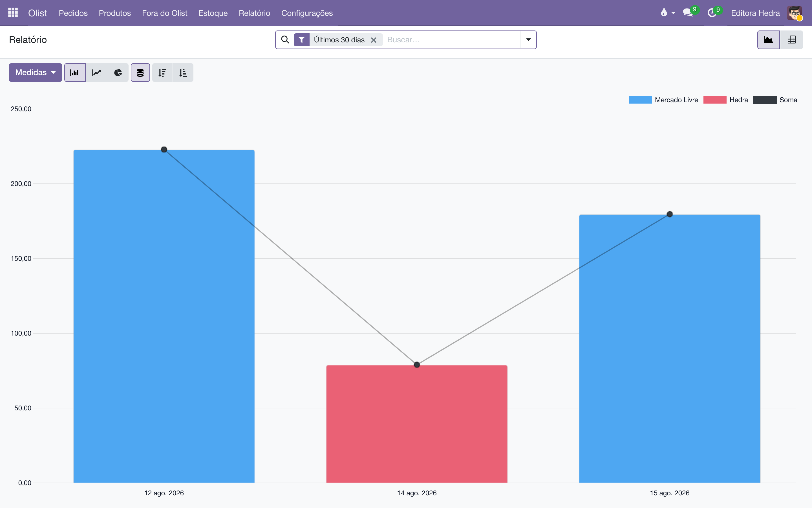The image size is (812, 508).
Task: Open the apps grid home menu
Action: tap(13, 13)
